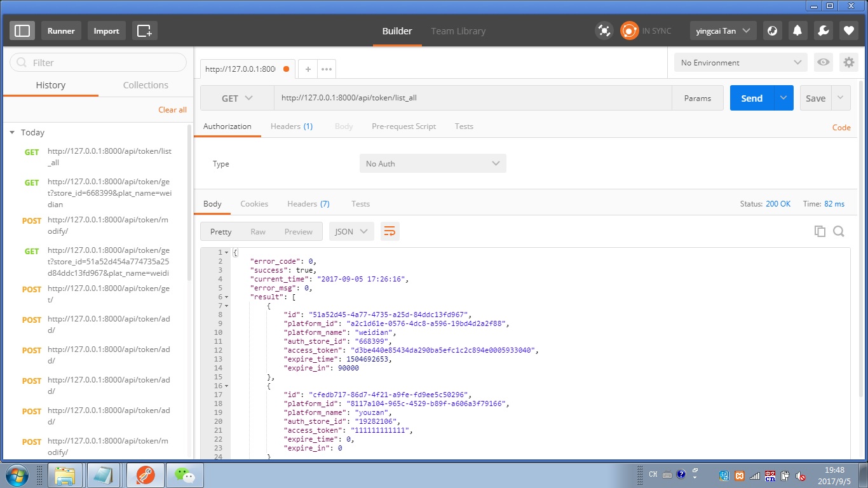Click the Import button
This screenshot has width=868, height=488.
(107, 30)
